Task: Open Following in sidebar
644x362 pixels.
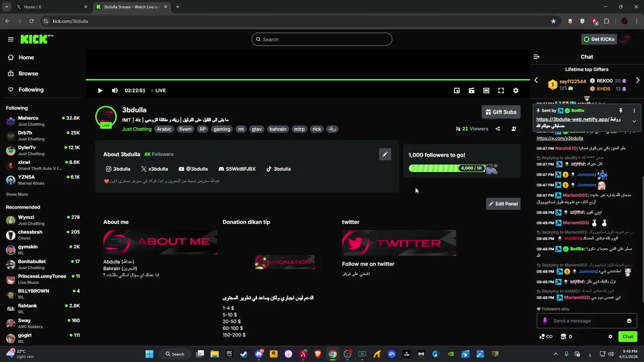Action: coord(26,89)
